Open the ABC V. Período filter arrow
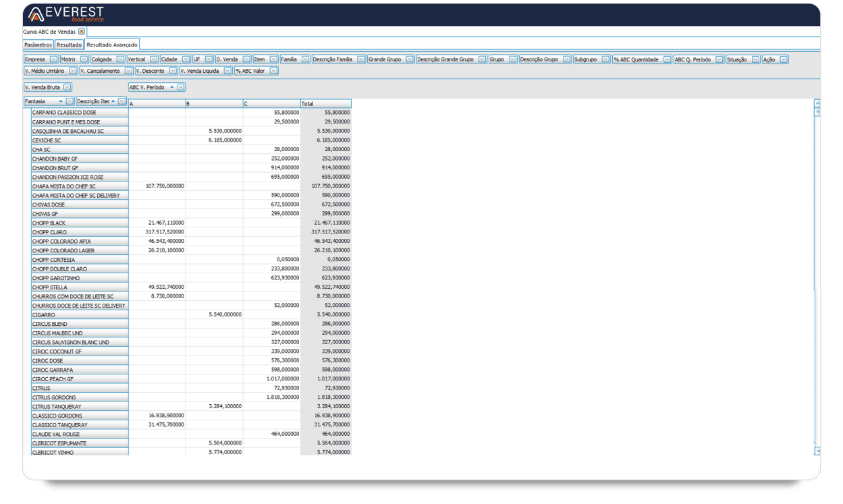Screen dimensions: 843x504 coord(181,87)
